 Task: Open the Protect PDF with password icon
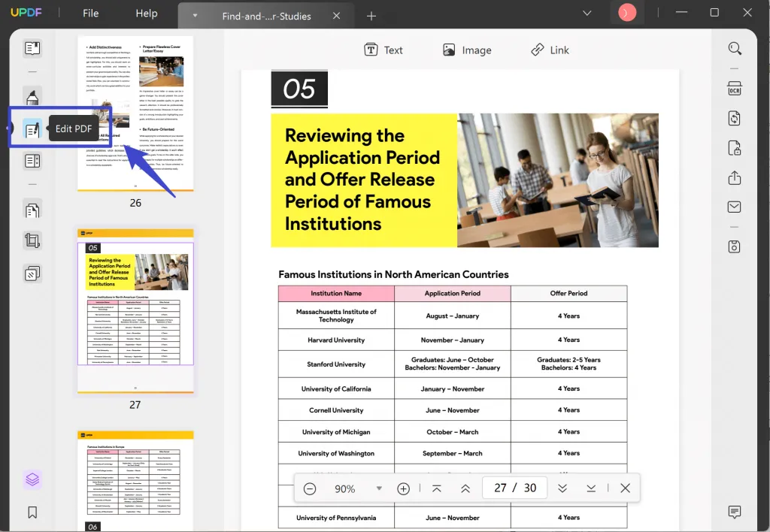click(x=735, y=148)
